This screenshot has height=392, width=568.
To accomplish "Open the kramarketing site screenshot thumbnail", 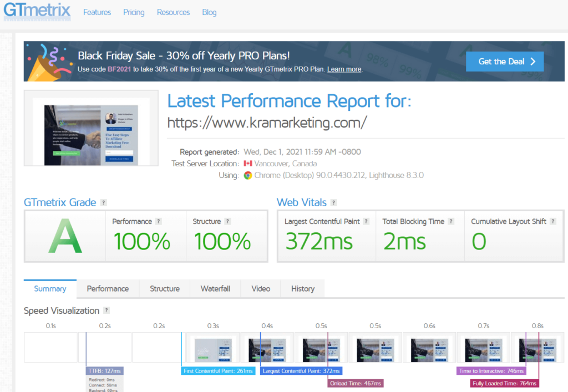I will (91, 128).
